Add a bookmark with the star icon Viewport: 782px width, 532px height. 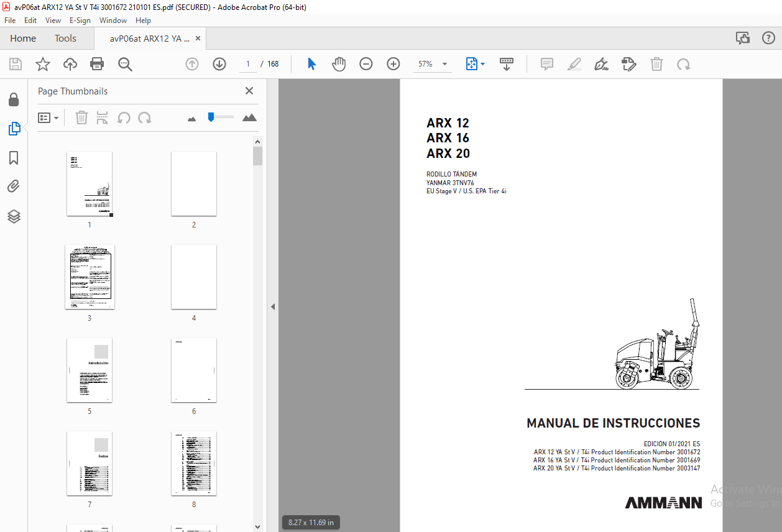coord(42,64)
